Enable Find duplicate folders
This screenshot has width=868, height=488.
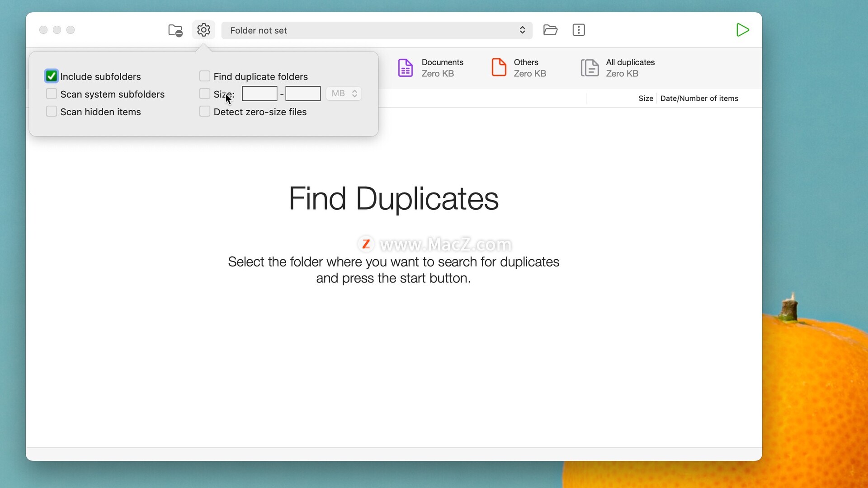coord(205,76)
